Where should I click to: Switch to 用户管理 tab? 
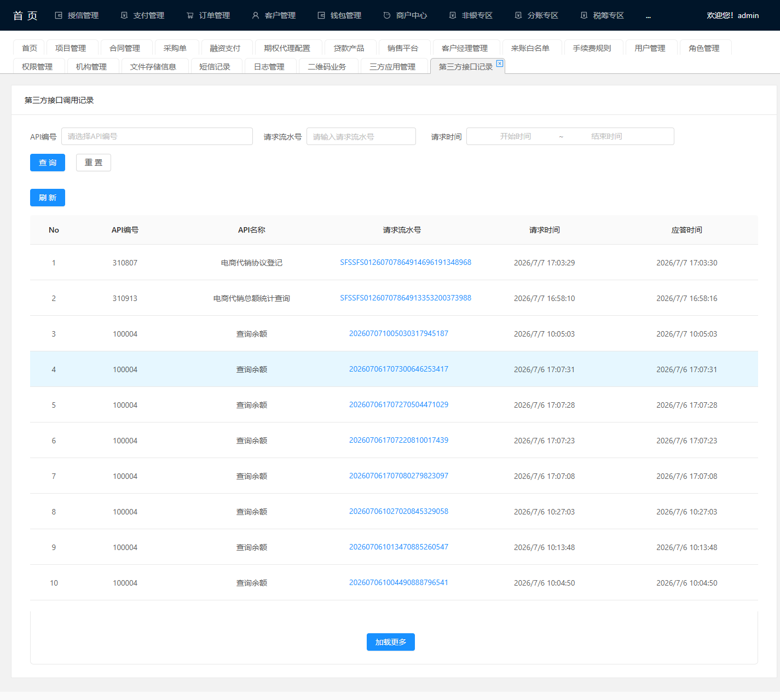click(x=650, y=48)
